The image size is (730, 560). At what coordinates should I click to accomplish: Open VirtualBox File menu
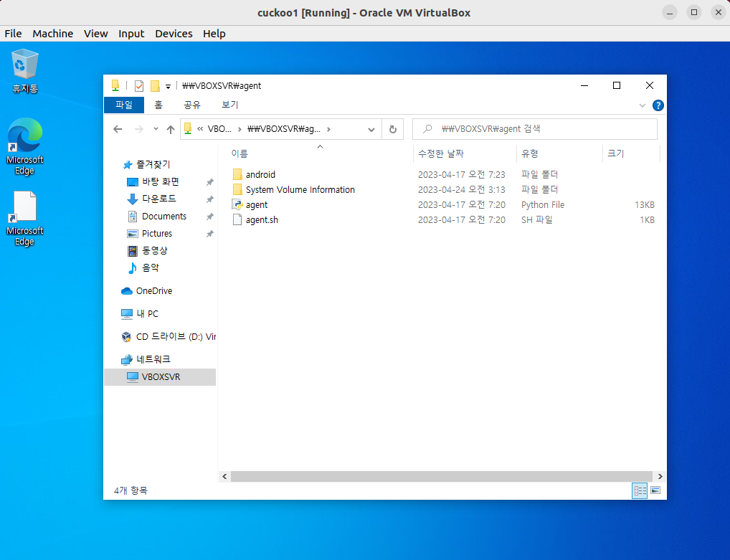[x=13, y=34]
